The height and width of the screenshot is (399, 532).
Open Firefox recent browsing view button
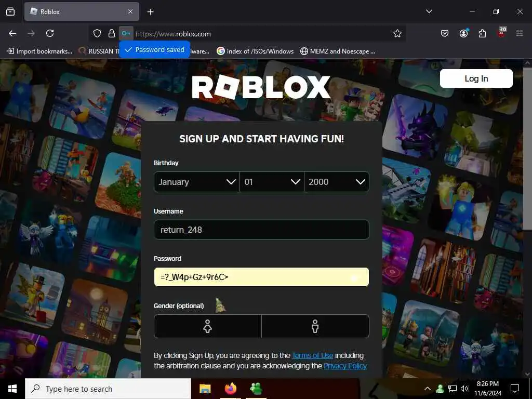point(10,11)
